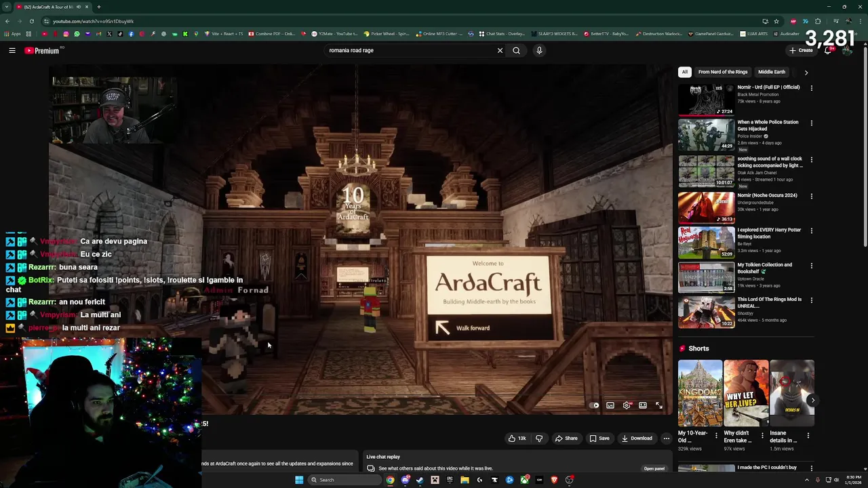Image resolution: width=868 pixels, height=488 pixels.
Task: Open 'Online MP3 Cutter' bookmark
Action: (x=439, y=34)
